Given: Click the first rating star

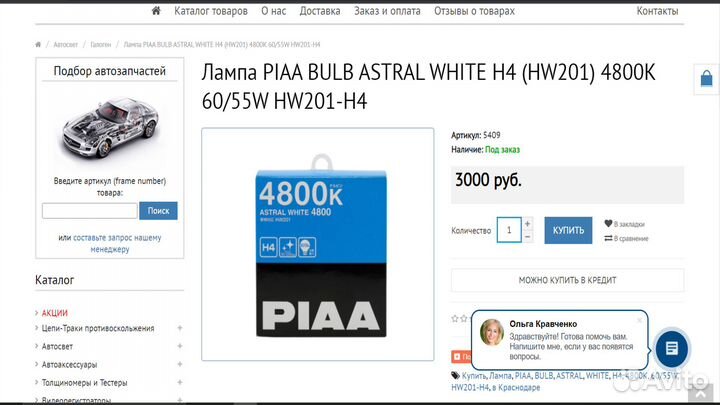Looking at the screenshot, I should click(x=455, y=318).
